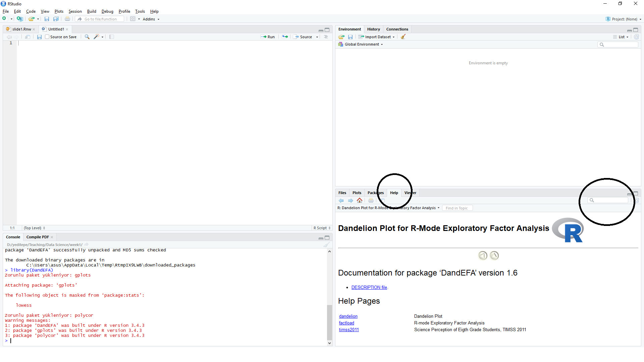Viewport: 644px width, 362px height.
Task: Save workspace from Environment pane
Action: click(350, 37)
